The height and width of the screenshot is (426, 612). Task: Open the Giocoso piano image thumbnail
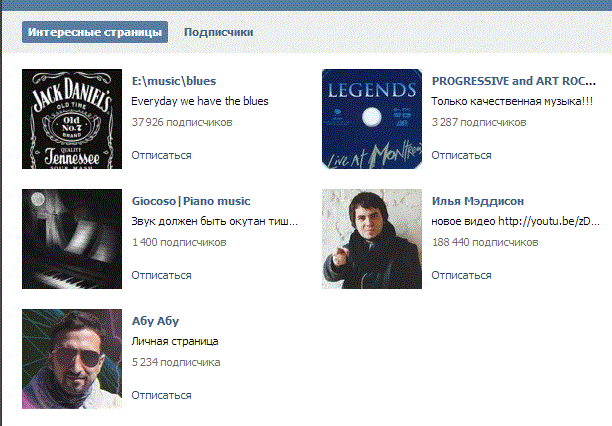coord(72,239)
